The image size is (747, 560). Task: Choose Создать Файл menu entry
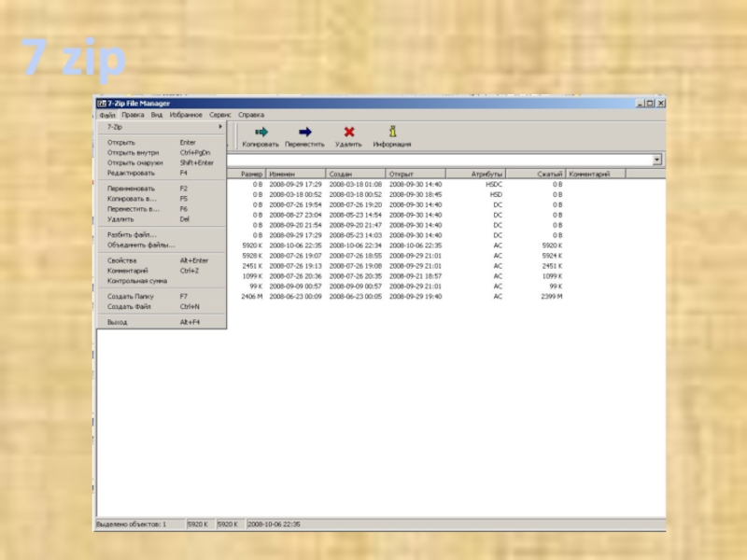[162, 307]
